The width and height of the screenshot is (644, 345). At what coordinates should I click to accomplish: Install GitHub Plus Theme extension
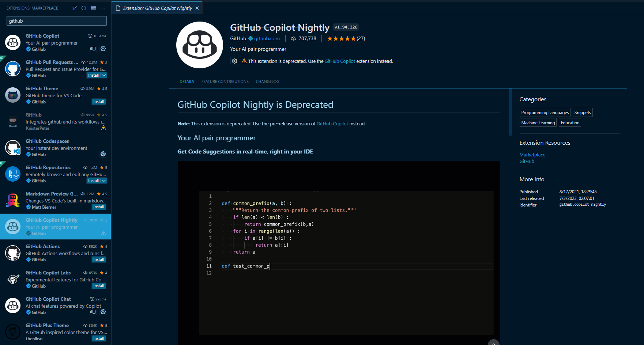[x=99, y=338]
